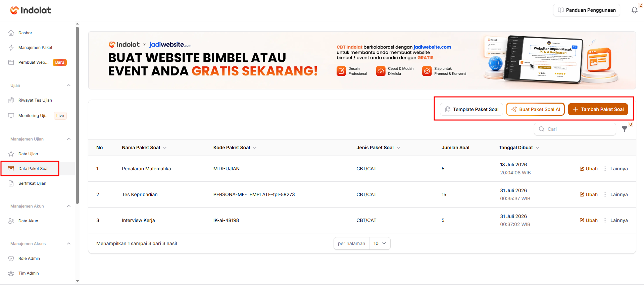Click the No column header

(100, 148)
